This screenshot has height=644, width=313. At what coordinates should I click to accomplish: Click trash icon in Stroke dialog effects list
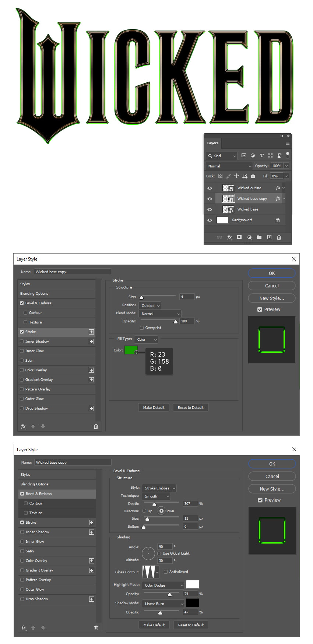tap(96, 427)
